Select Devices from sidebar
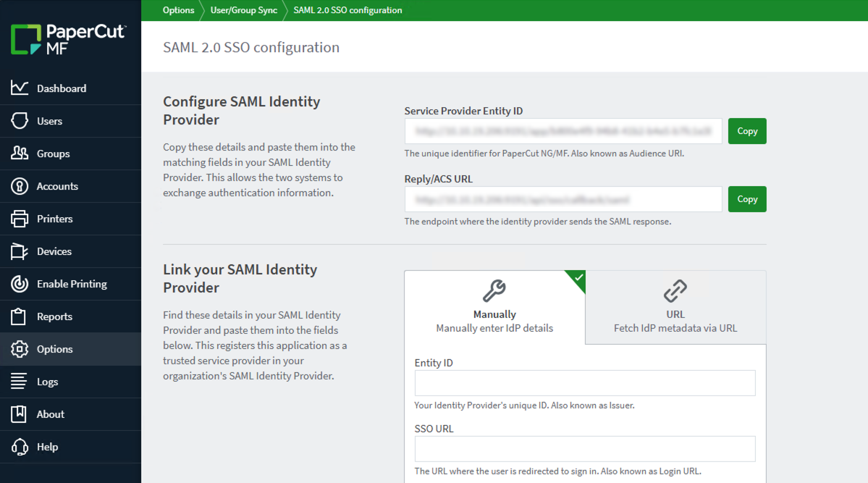Viewport: 868px width, 483px height. [x=70, y=251]
